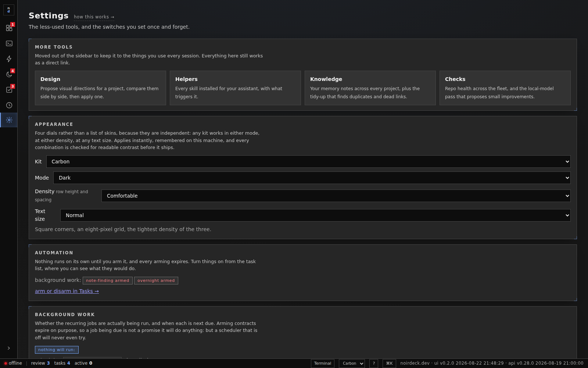Follow the "how this works →" link
This screenshot has width=588, height=368.
pos(94,17)
